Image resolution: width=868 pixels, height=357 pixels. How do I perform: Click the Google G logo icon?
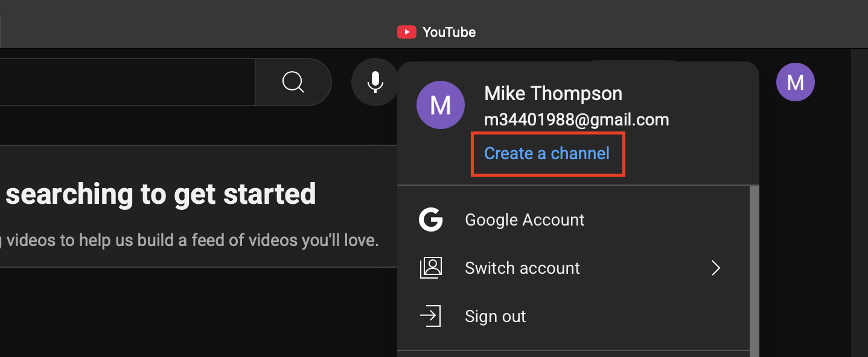point(431,220)
